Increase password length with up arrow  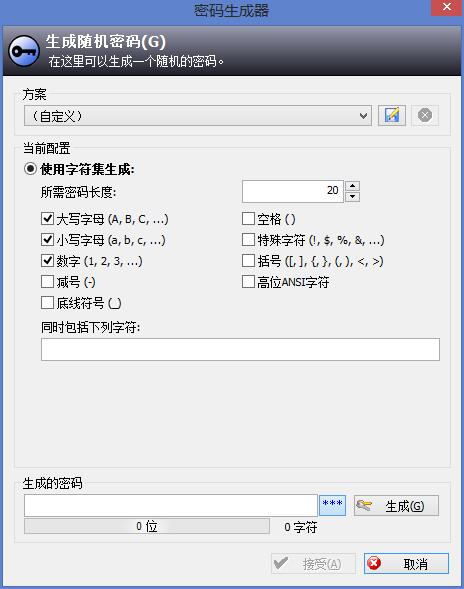352,186
